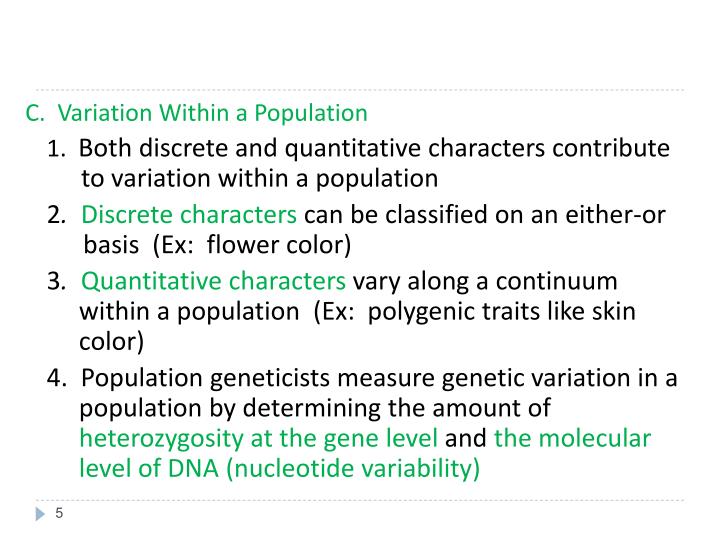Click 'Both discrete and quantitative' sentence

(x=249, y=148)
